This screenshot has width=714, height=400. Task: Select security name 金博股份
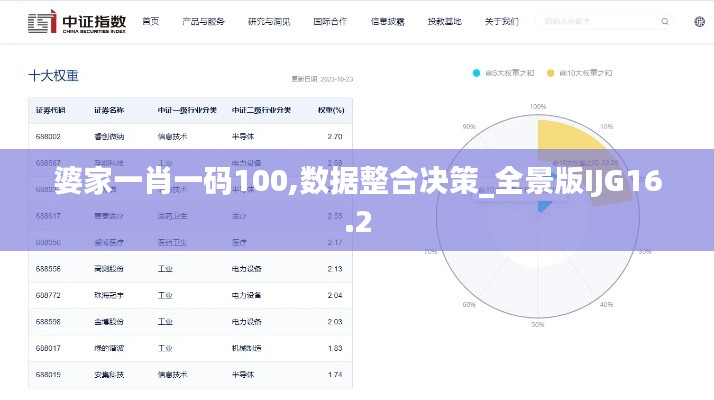tap(109, 322)
